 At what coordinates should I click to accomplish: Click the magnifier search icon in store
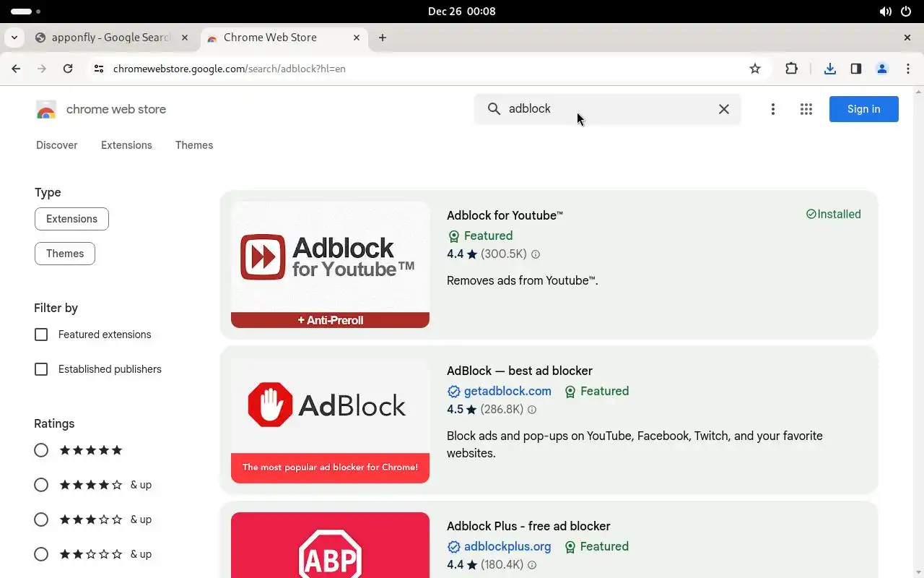pyautogui.click(x=494, y=108)
